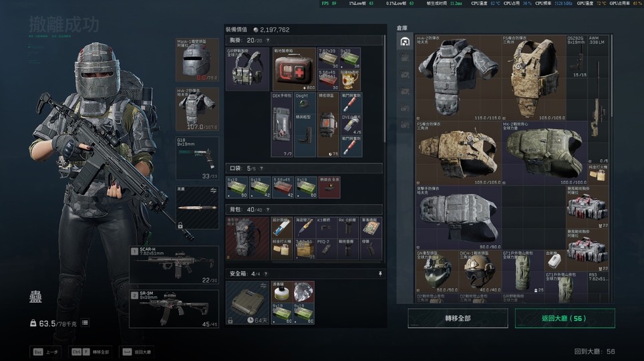Select the SR-3M secondary weapon slot

(x=174, y=309)
